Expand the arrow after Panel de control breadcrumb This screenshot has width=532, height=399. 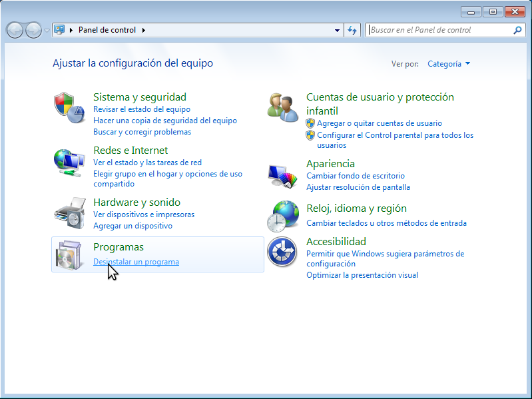(144, 30)
